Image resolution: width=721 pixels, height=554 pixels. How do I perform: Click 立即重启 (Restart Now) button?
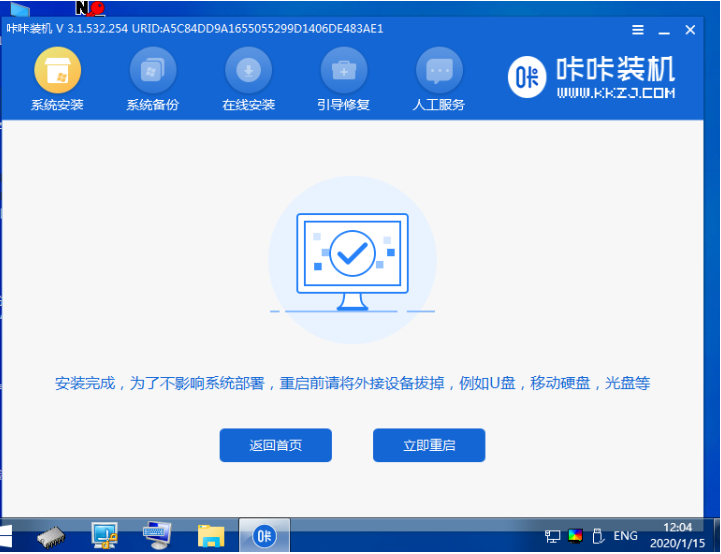tap(429, 445)
